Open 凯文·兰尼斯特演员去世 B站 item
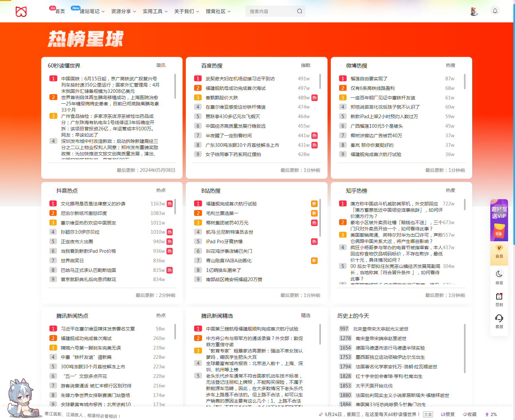Viewport: 515px width, 420px height. point(230,232)
